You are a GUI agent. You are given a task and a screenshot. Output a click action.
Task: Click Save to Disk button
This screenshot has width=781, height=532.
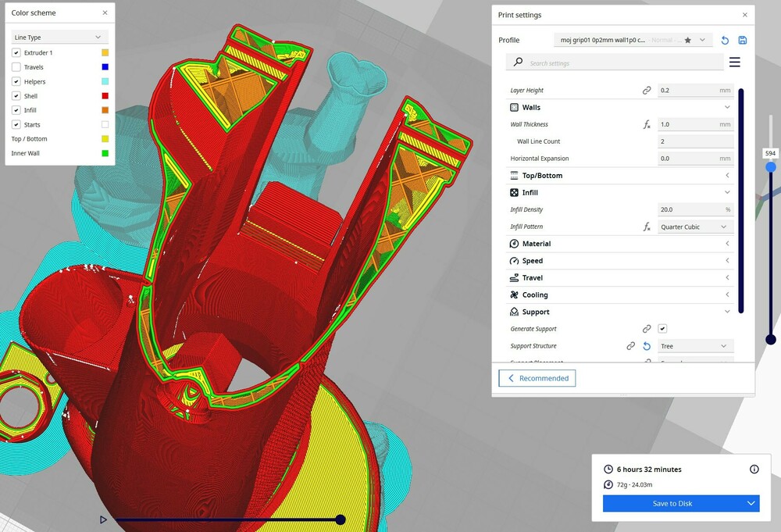(672, 504)
